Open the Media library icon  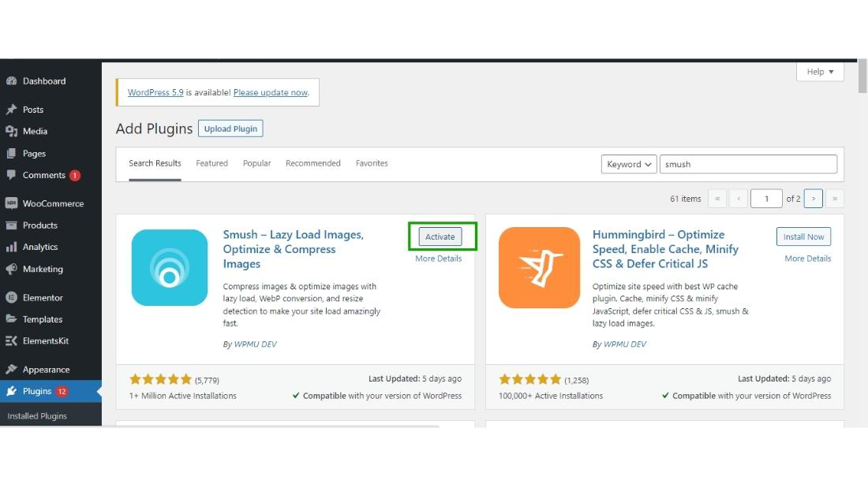pyautogui.click(x=12, y=131)
